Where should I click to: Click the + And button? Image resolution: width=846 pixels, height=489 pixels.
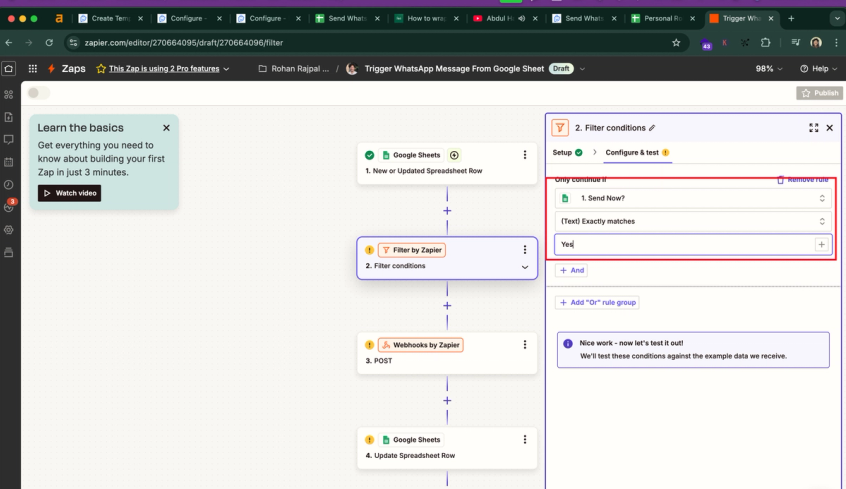pos(571,270)
